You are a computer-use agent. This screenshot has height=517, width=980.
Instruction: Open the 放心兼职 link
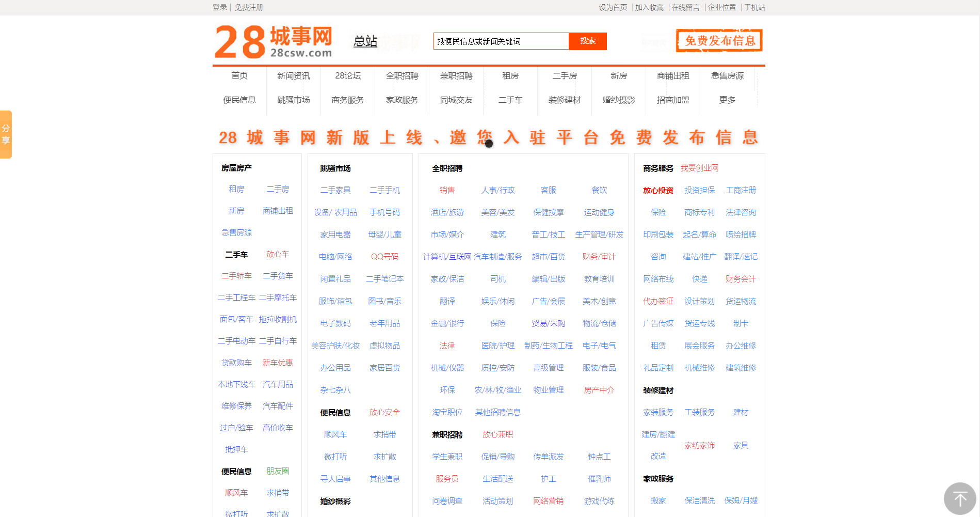(497, 434)
